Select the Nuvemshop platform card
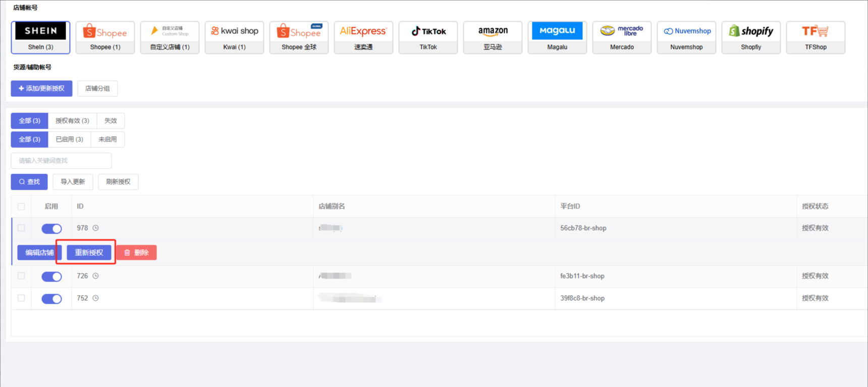 [x=686, y=37]
